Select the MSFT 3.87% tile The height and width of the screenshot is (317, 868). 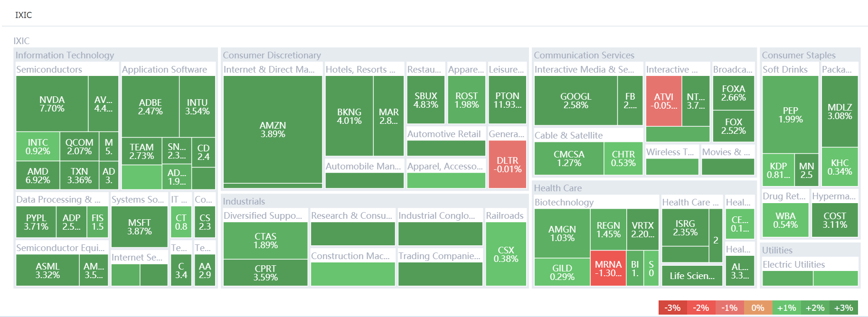(139, 227)
